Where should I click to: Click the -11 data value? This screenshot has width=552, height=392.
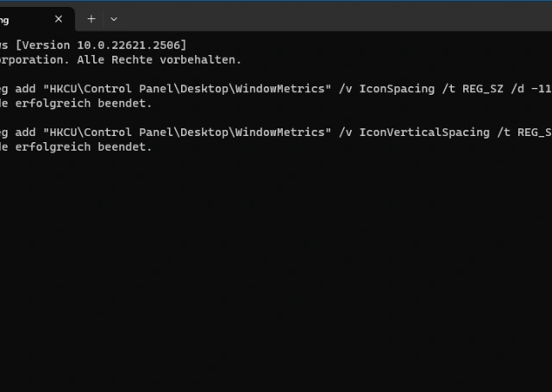[542, 89]
